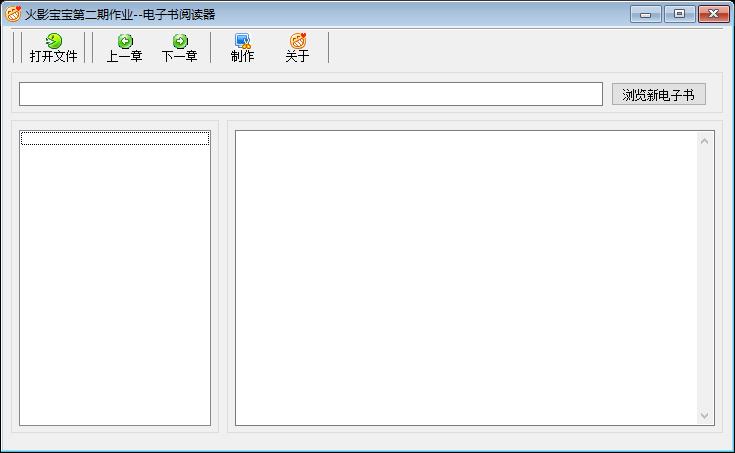Viewport: 735px width, 453px height.
Task: Show the 关于 about dialog
Action: (297, 48)
